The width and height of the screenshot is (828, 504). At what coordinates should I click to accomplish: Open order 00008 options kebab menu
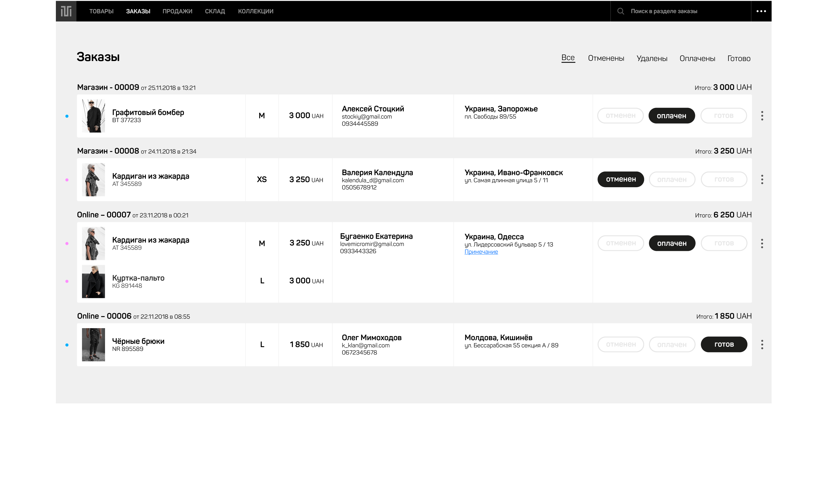(762, 179)
